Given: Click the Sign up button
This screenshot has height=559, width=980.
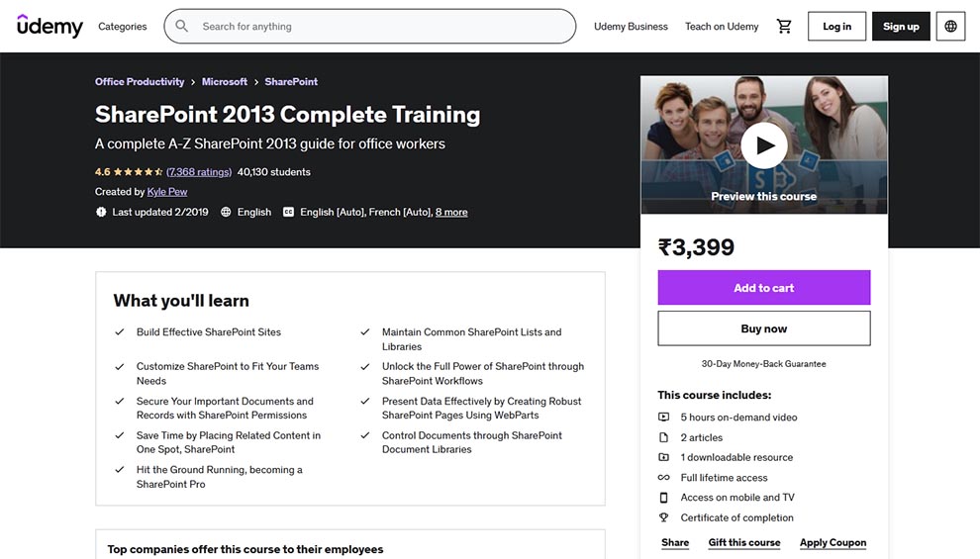Looking at the screenshot, I should click(901, 27).
